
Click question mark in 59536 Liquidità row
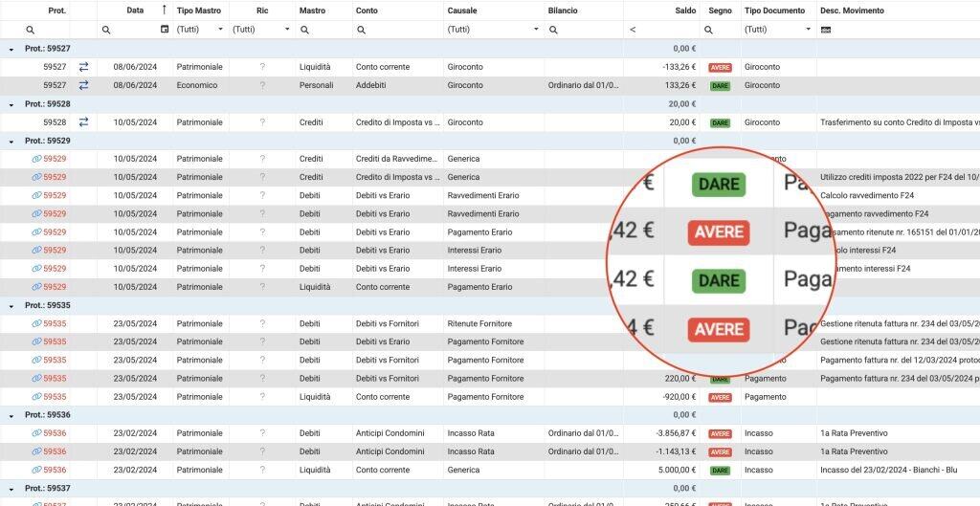(262, 470)
